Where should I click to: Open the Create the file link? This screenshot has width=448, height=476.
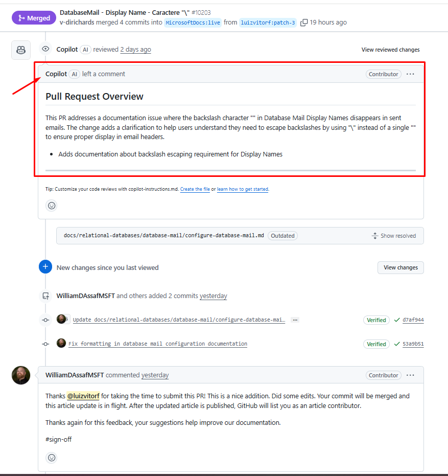tap(195, 189)
